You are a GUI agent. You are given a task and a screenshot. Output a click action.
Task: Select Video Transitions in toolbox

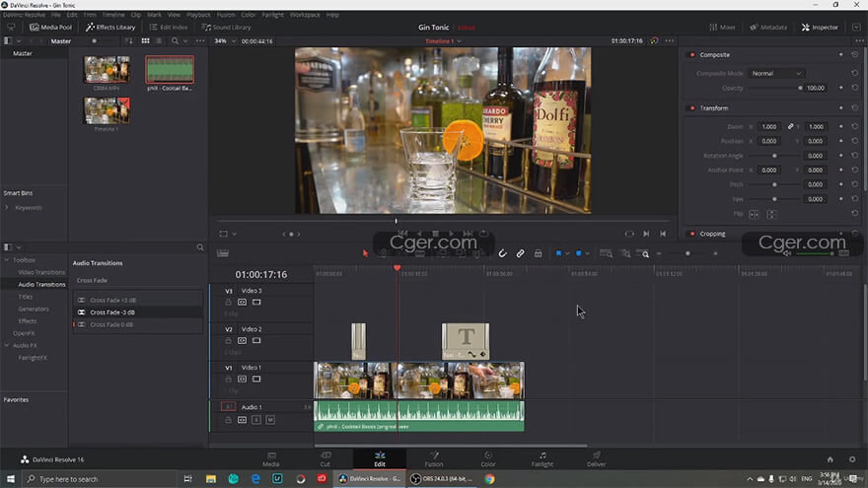click(41, 272)
